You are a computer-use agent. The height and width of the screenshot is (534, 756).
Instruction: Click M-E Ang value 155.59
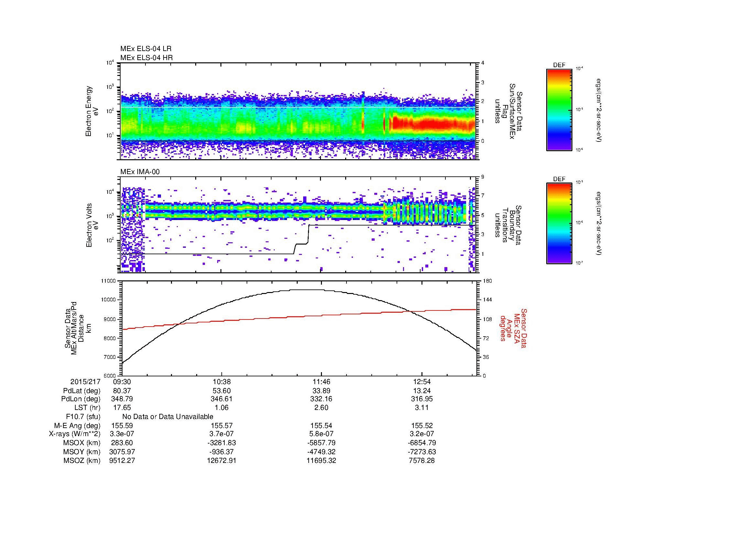[x=122, y=425]
